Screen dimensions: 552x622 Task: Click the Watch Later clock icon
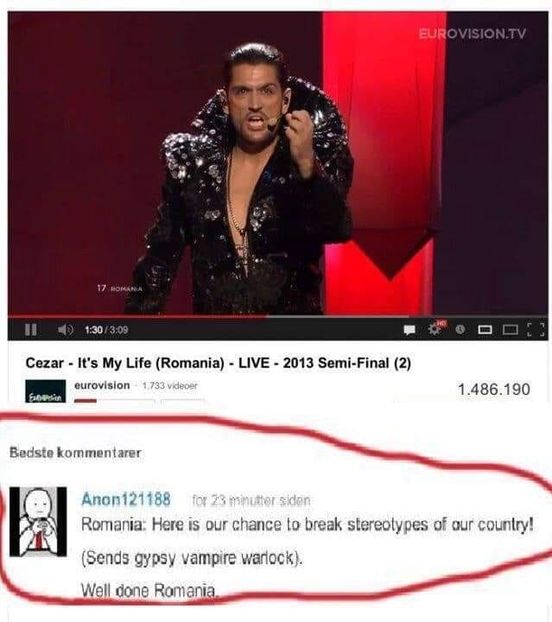point(460,329)
